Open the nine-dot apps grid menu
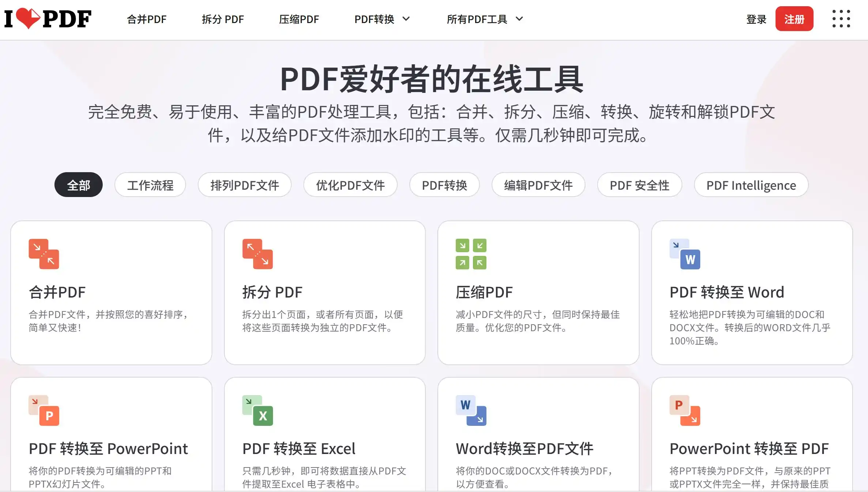 click(x=841, y=19)
